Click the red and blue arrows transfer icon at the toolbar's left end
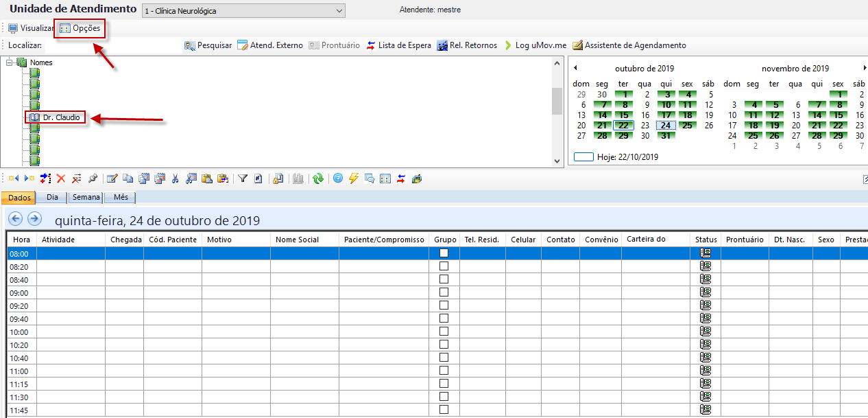The image size is (868, 418). pyautogui.click(x=45, y=178)
